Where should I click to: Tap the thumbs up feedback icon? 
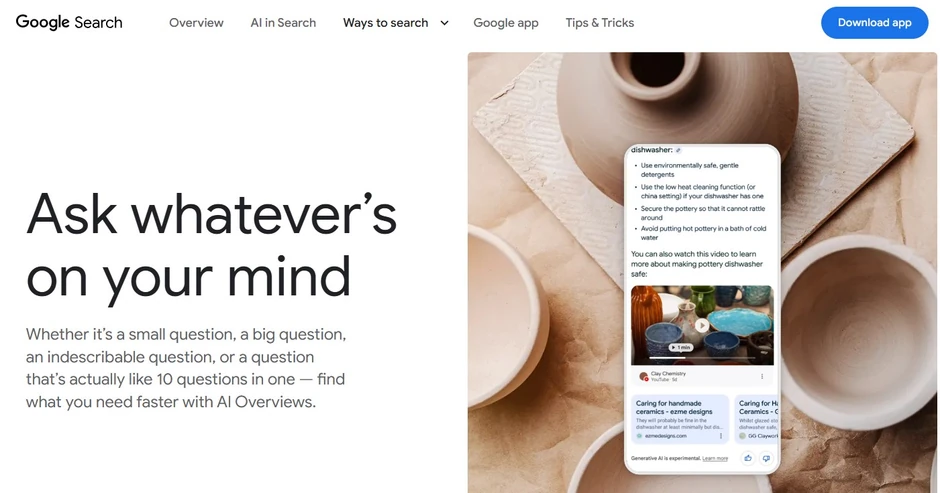point(748,458)
